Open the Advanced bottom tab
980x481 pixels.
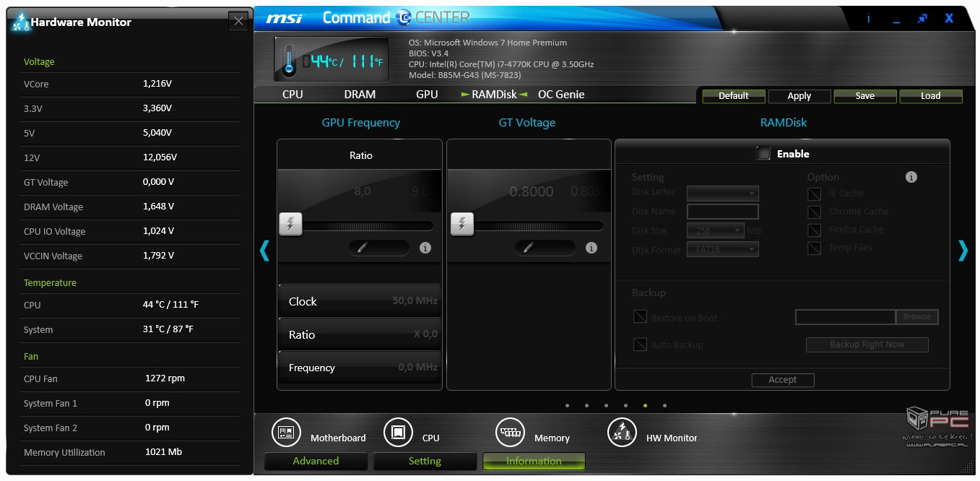tap(316, 461)
